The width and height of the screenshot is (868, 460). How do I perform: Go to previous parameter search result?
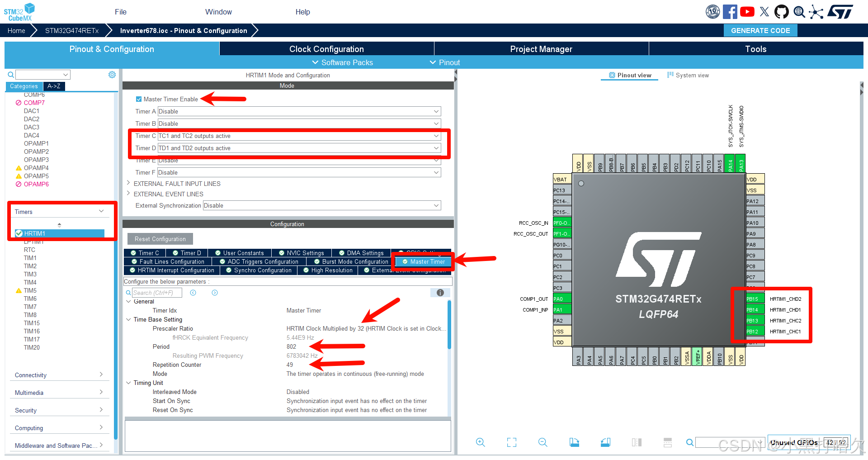[x=193, y=293]
